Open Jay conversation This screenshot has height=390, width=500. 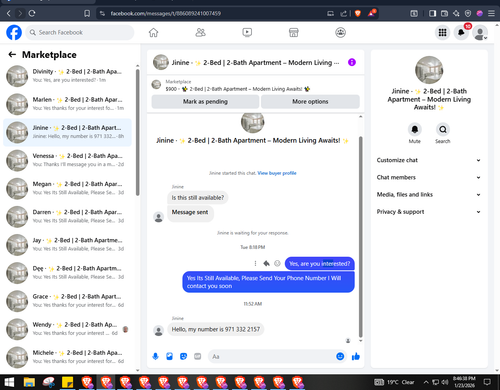pyautogui.click(x=68, y=244)
